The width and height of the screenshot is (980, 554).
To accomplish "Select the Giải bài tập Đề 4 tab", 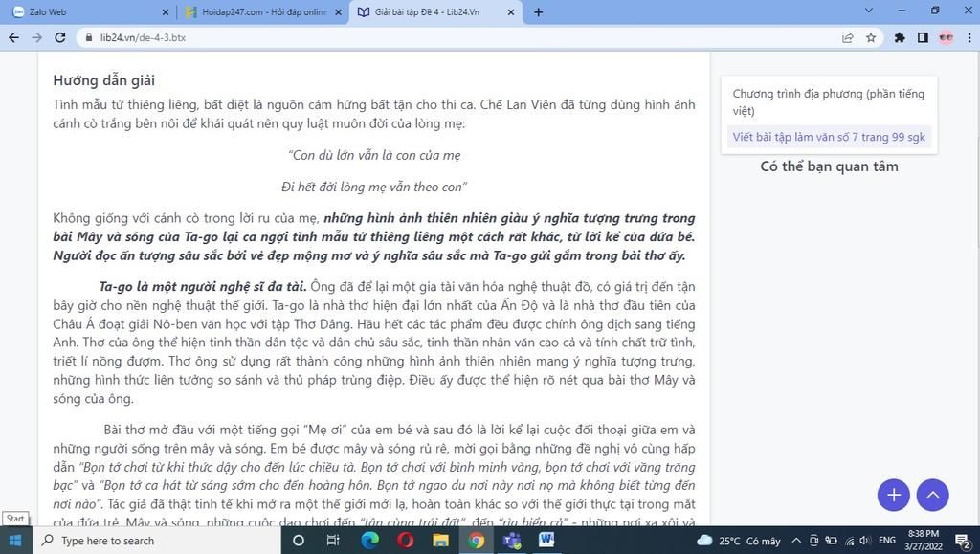I will [435, 11].
